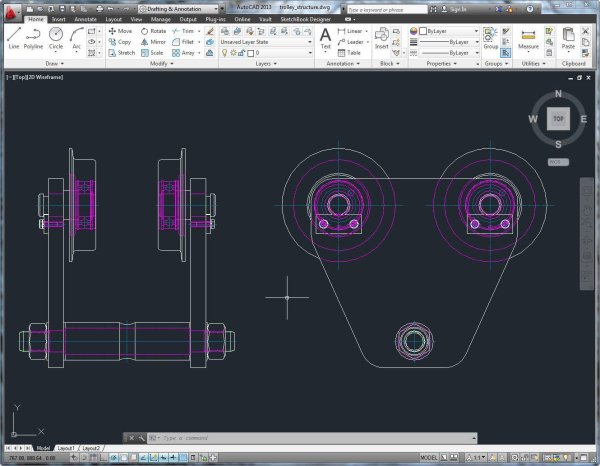Select the Text annotation tool
The width and height of the screenshot is (600, 466).
pyautogui.click(x=325, y=38)
